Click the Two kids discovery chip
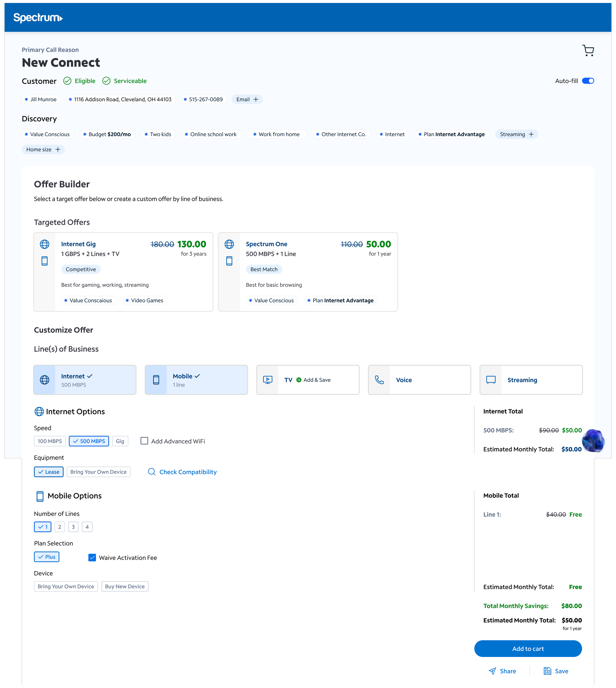Screen dimensions: 616x688 coord(158,134)
